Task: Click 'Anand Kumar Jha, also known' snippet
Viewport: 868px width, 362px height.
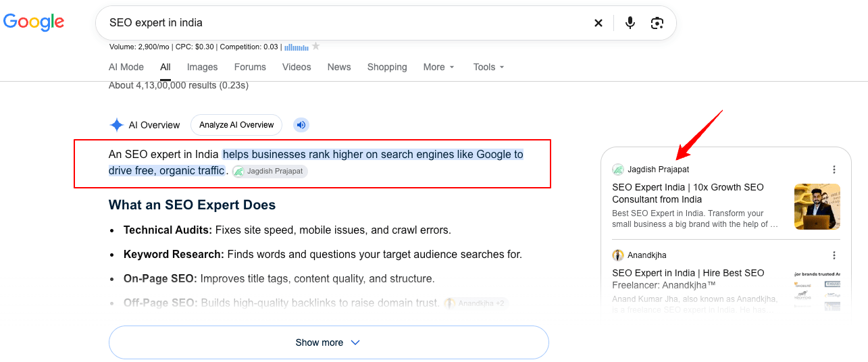Action: coord(695,304)
